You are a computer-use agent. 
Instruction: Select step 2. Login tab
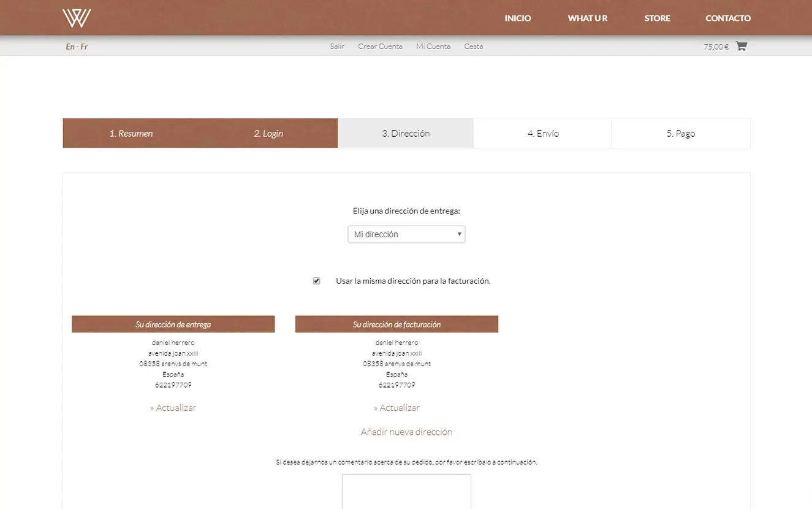pyautogui.click(x=268, y=133)
